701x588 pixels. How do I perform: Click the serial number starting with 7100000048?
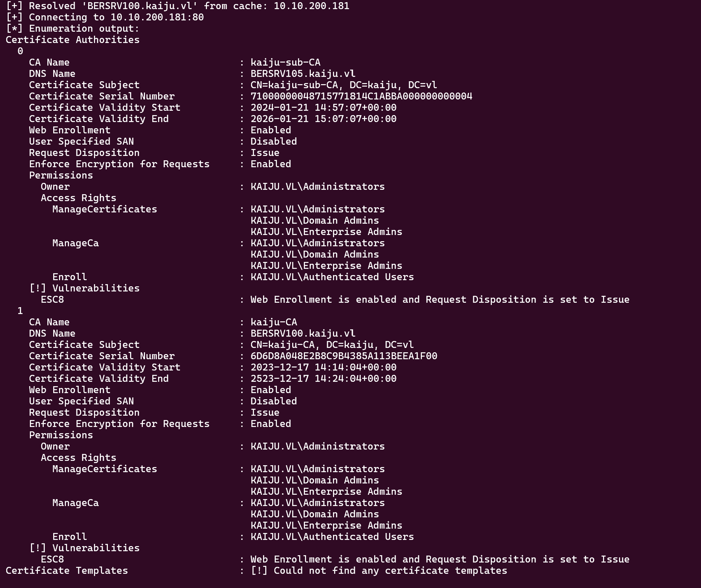(361, 97)
